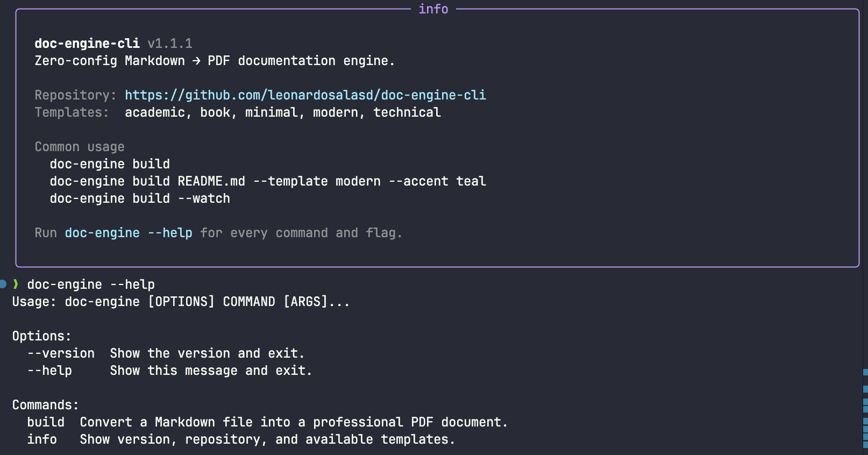The image size is (868, 455).
Task: Click the 'info' command in Commands list
Action: pos(42,439)
